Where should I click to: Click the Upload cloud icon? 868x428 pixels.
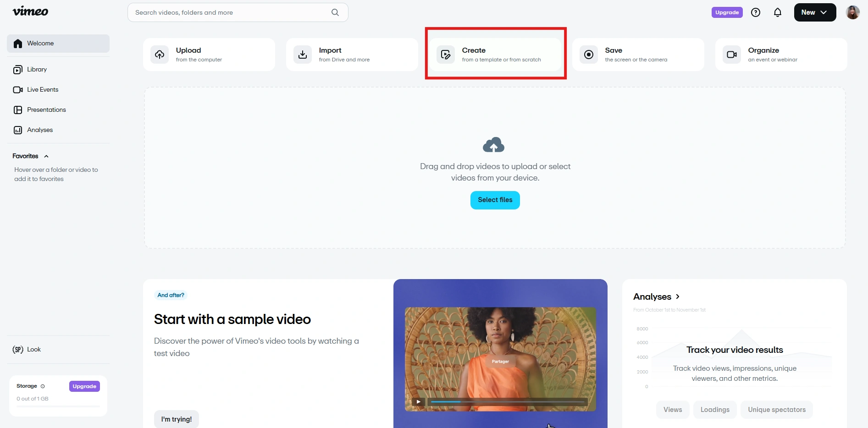[x=160, y=55]
